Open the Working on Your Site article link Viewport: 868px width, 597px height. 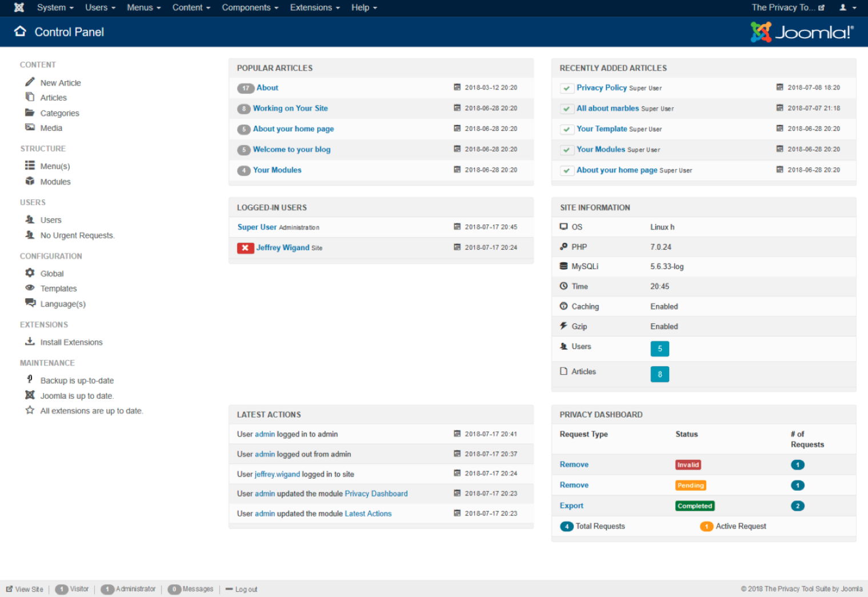pos(290,108)
